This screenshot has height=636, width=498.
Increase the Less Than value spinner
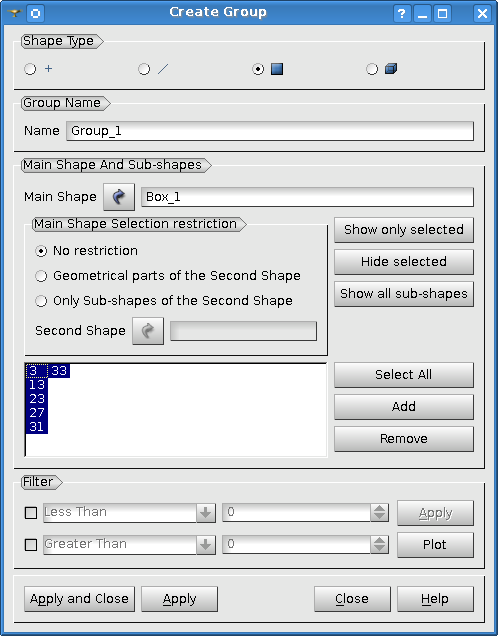click(x=380, y=508)
